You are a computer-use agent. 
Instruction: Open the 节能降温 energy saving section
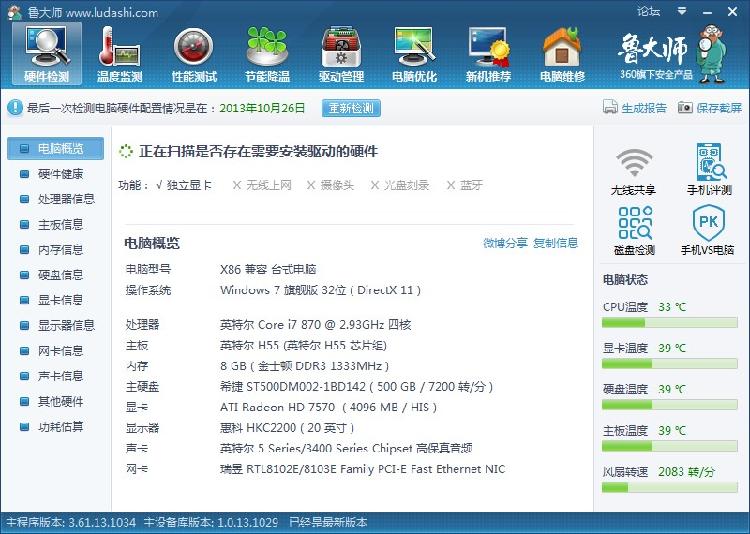267,55
